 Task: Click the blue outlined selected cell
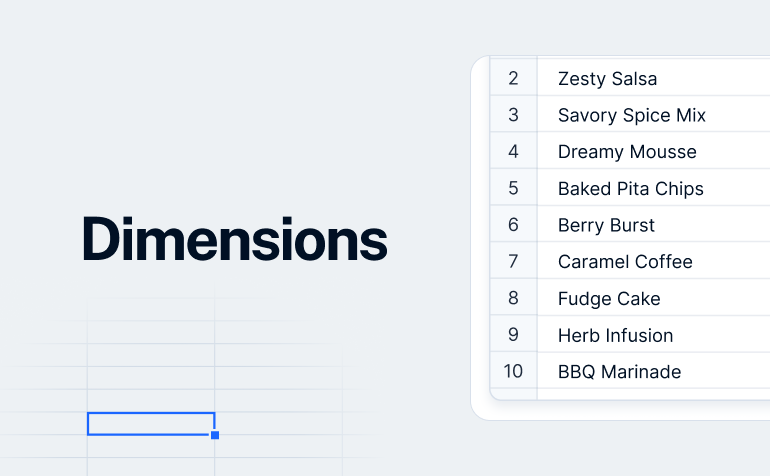pyautogui.click(x=151, y=423)
